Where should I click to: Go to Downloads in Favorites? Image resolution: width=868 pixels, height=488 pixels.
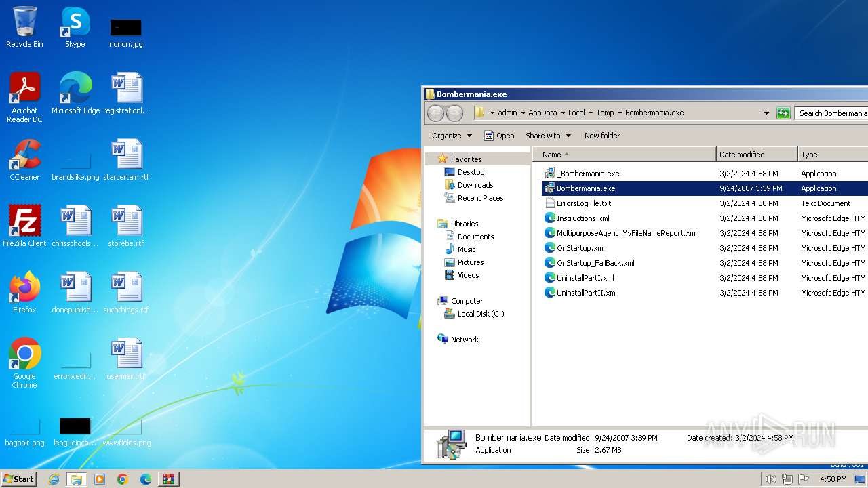click(x=475, y=185)
